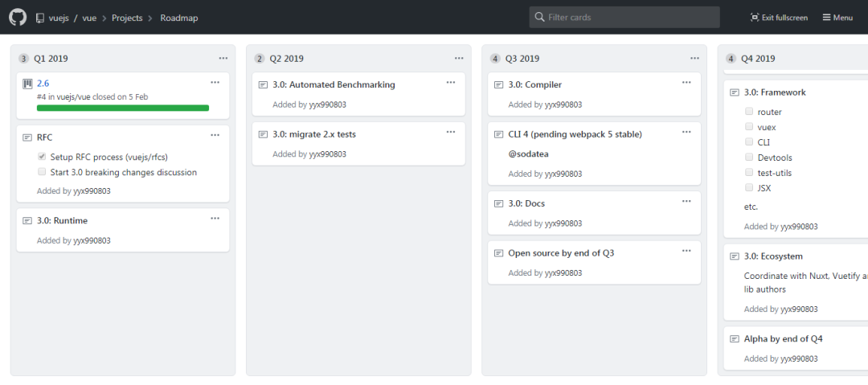
Task: Open Q2 2019 column options menu
Action: click(459, 58)
